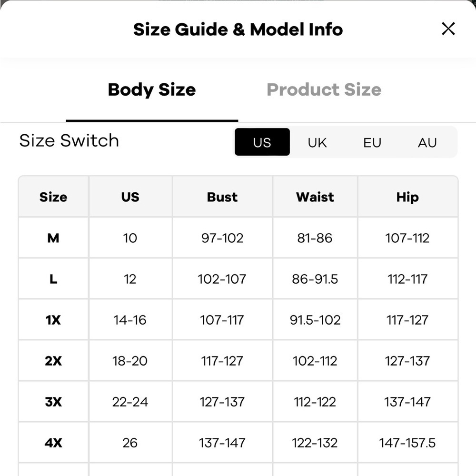Select the L size row label

tap(53, 279)
